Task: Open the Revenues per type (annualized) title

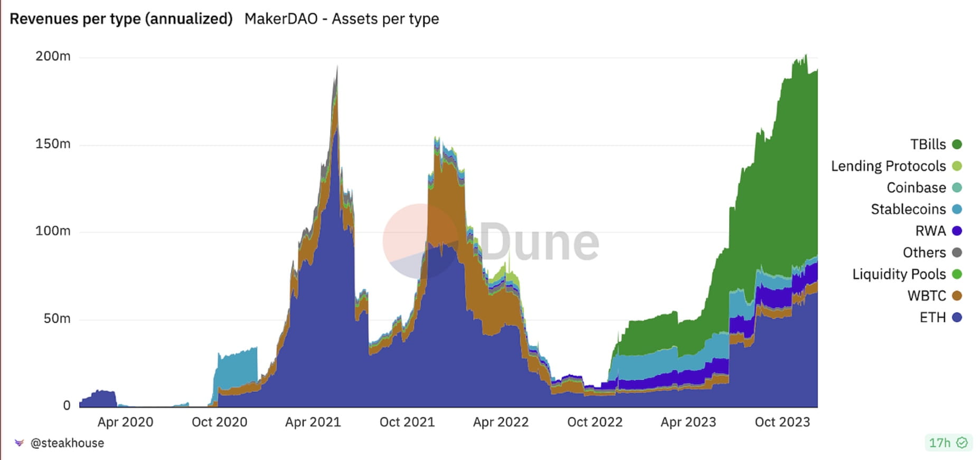Action: pyautogui.click(x=121, y=19)
